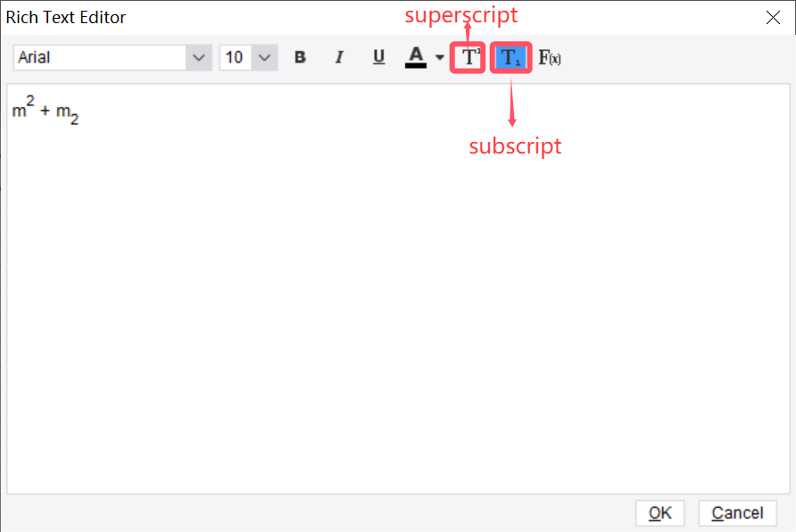Apply italic formatting
The image size is (796, 532).
pos(339,57)
